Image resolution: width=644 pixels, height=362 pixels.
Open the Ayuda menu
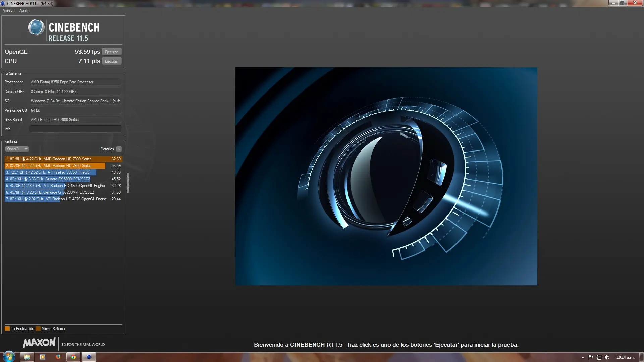pyautogui.click(x=24, y=11)
